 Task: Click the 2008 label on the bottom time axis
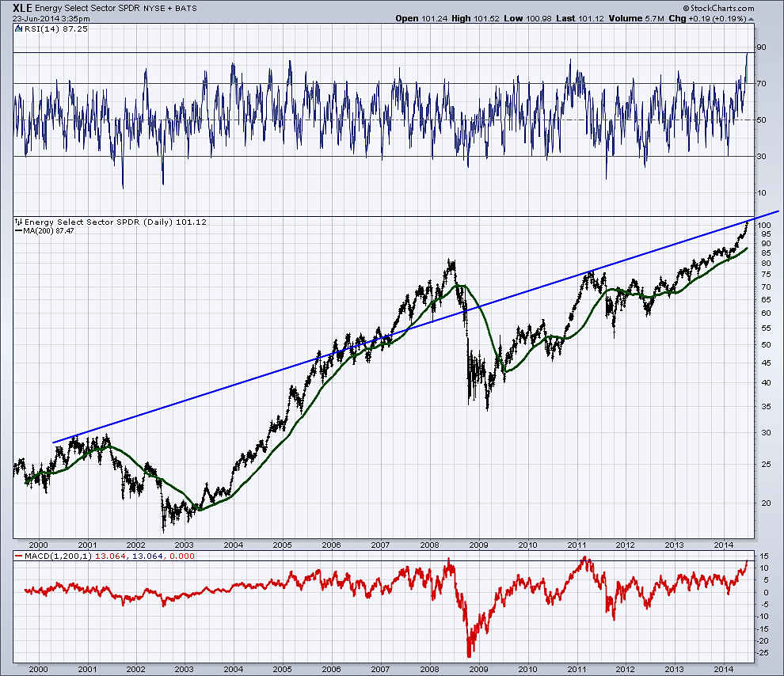click(430, 669)
